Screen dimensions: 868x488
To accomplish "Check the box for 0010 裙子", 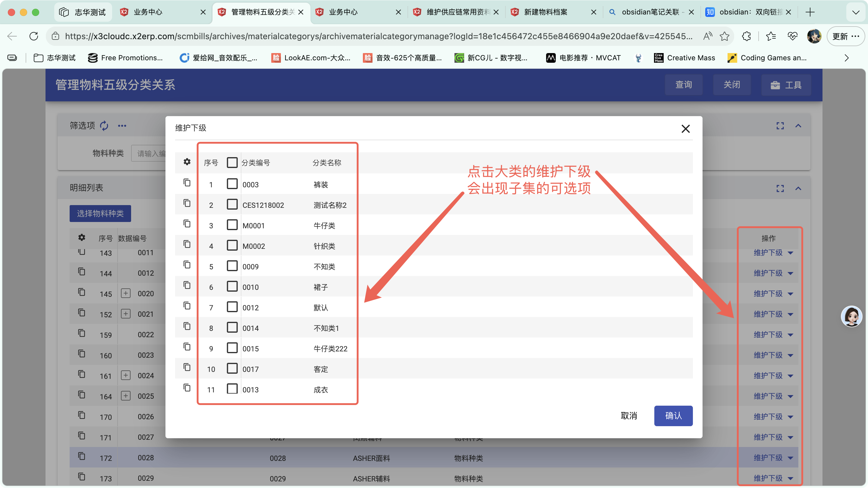I will pyautogui.click(x=232, y=286).
